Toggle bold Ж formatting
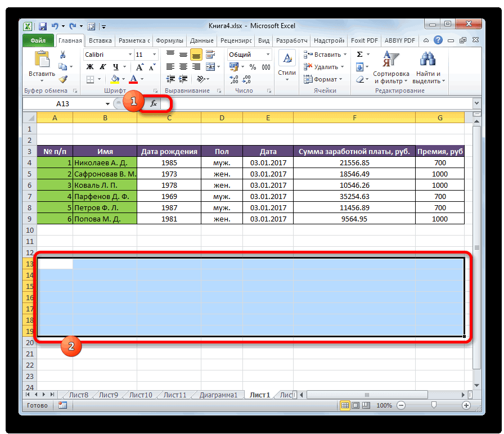Screen dimensions: 504x434 tap(89, 67)
